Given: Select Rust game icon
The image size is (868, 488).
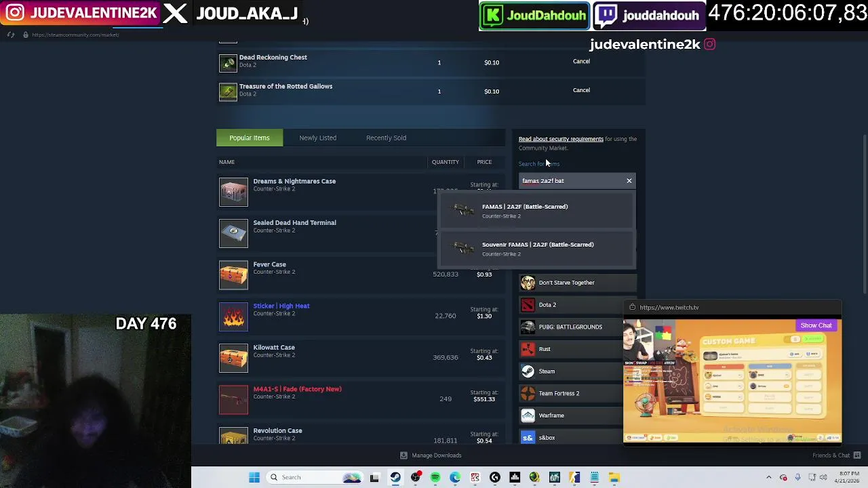Looking at the screenshot, I should click(528, 349).
